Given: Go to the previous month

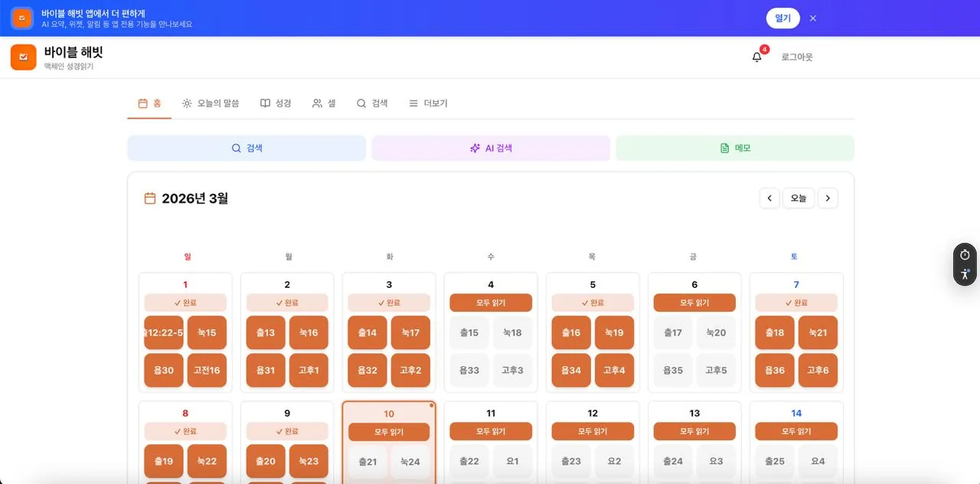Looking at the screenshot, I should pos(769,198).
